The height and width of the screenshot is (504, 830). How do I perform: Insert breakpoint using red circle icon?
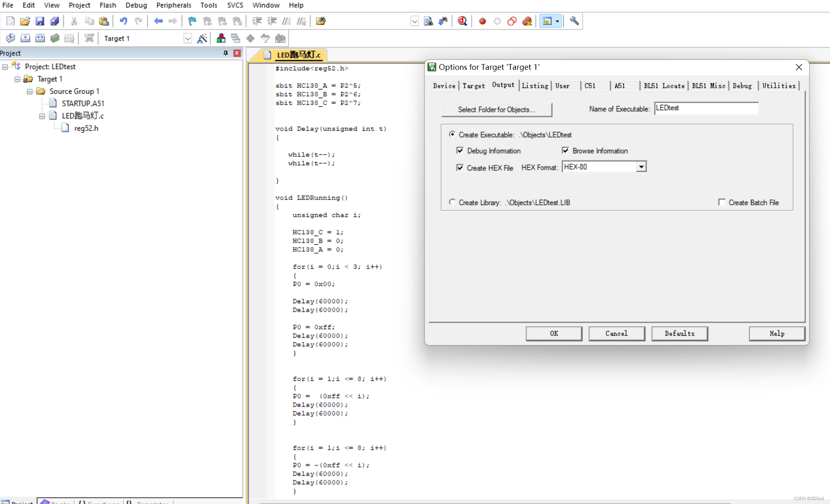(482, 21)
